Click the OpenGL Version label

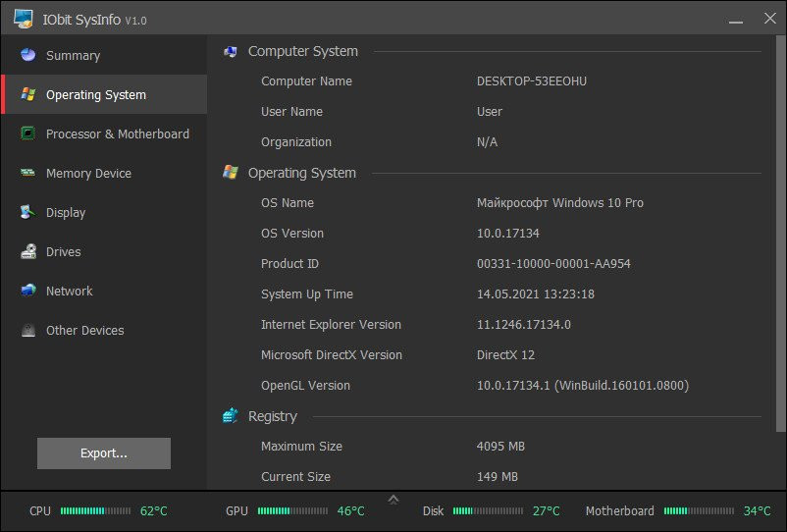coord(305,386)
